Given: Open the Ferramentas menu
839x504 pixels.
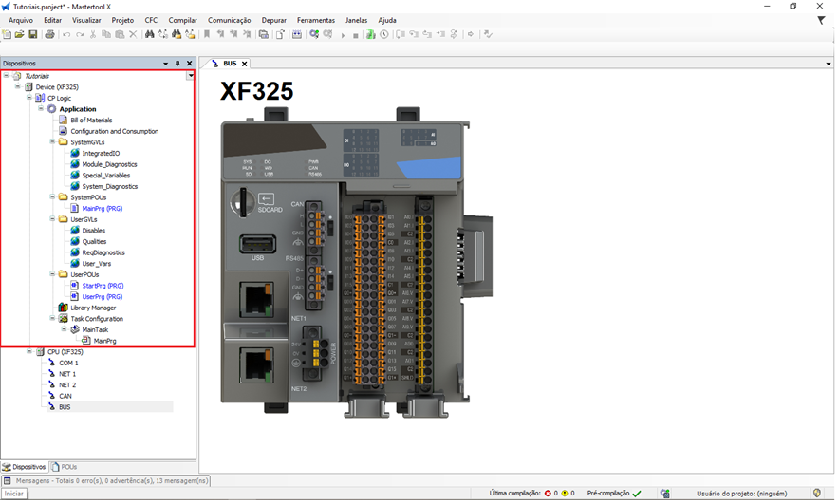Looking at the screenshot, I should (x=315, y=20).
